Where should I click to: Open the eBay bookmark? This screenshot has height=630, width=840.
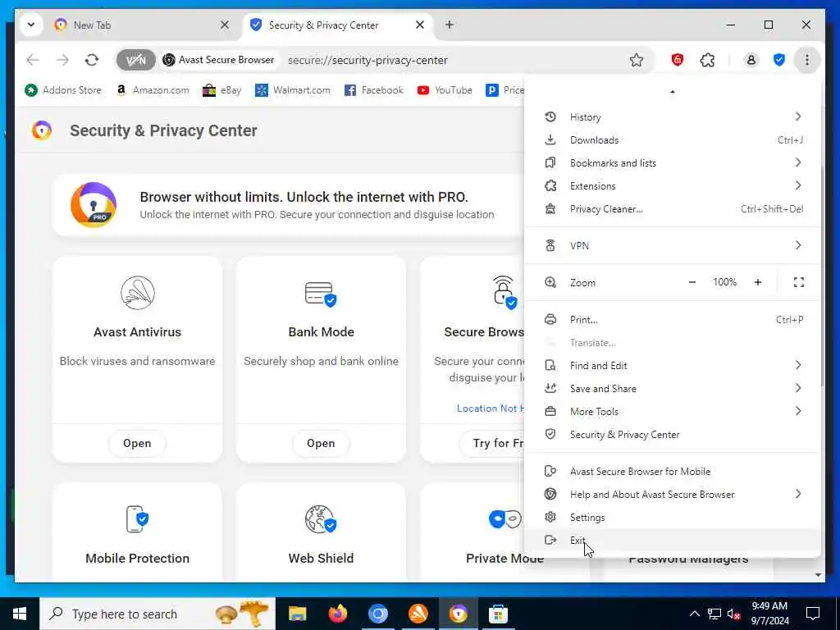click(x=221, y=90)
